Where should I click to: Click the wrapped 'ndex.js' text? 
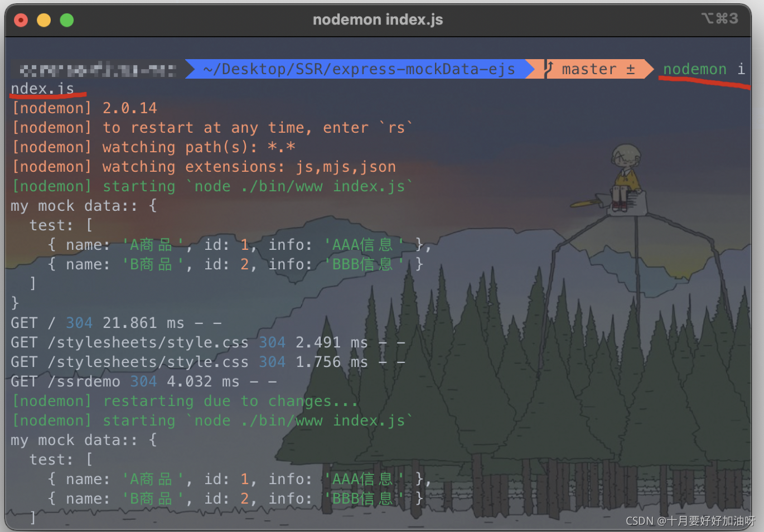click(x=42, y=89)
